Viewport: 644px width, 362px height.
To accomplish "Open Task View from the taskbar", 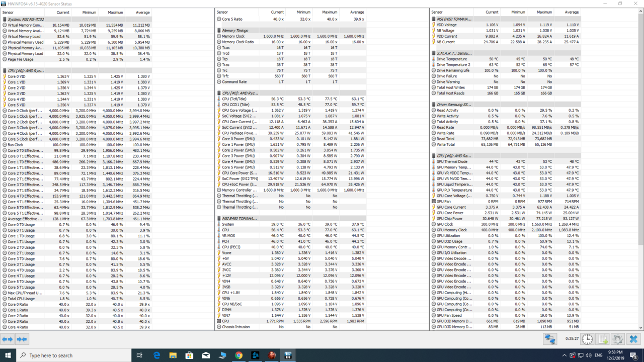I will tap(139, 355).
